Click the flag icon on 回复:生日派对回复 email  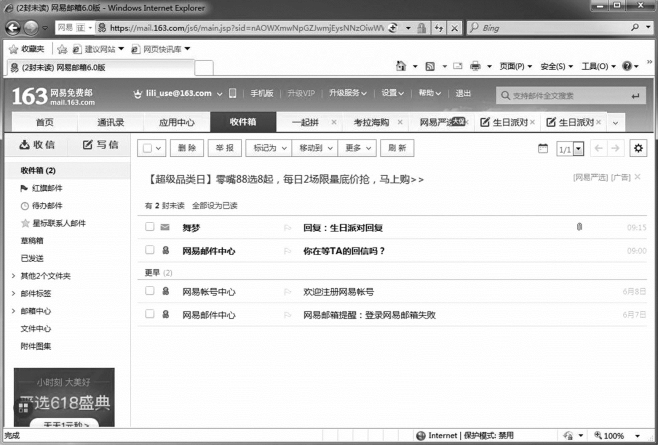click(x=287, y=228)
